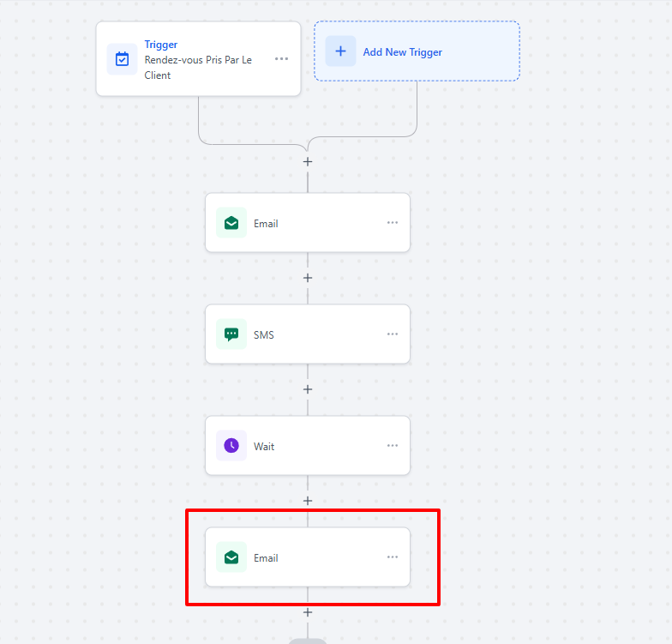The image size is (672, 644).
Task: Insert a step between first Email and SMS
Action: tap(308, 278)
